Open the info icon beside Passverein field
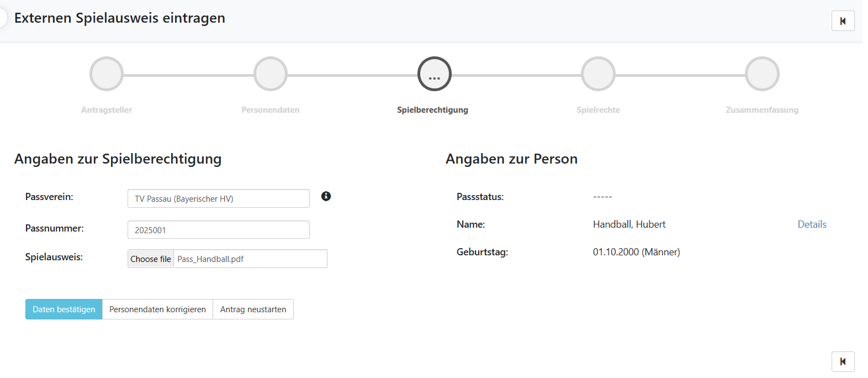Screen dimensions: 868x378 326,196
